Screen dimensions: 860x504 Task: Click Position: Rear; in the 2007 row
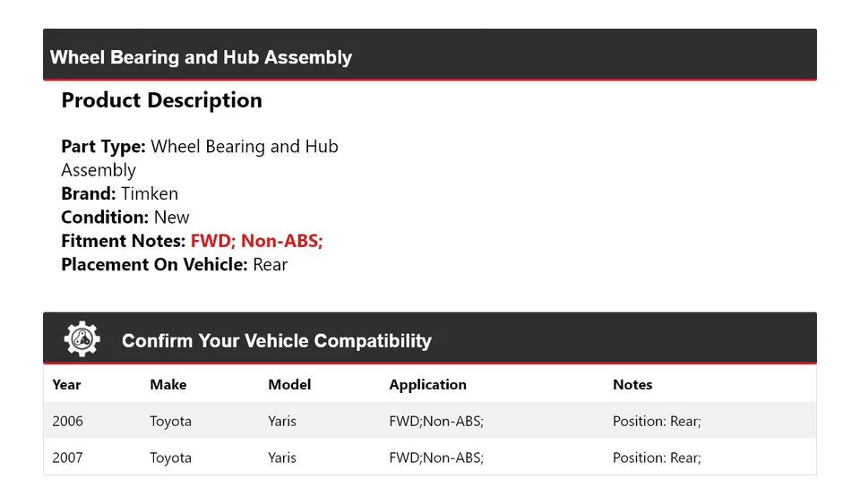[657, 457]
